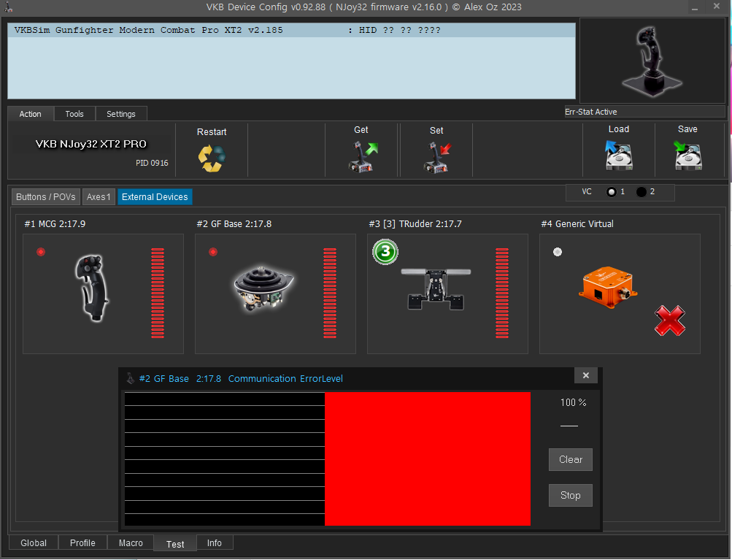Click the '#1 MCG 2:17.9' label
Image resolution: width=732 pixels, height=560 pixels.
pyautogui.click(x=55, y=223)
